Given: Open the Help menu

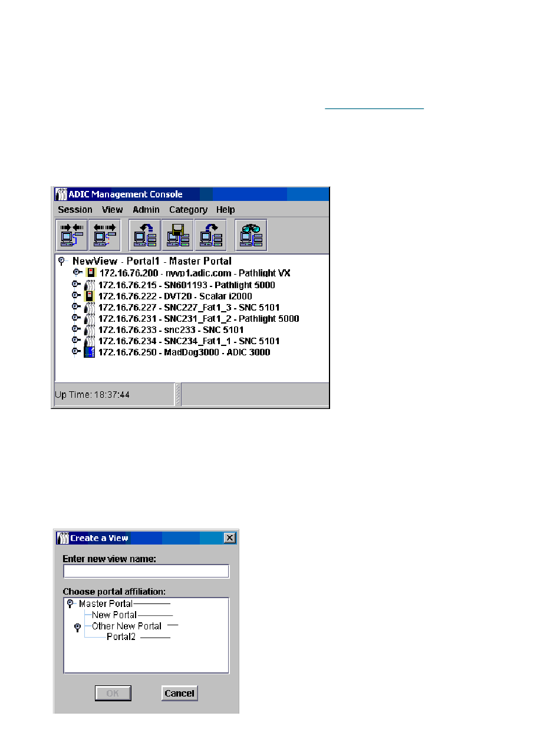Looking at the screenshot, I should pyautogui.click(x=225, y=210).
